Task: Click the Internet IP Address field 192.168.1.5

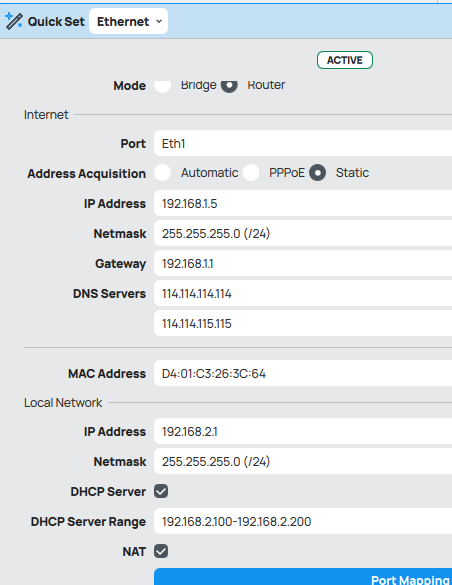Action: [303, 203]
